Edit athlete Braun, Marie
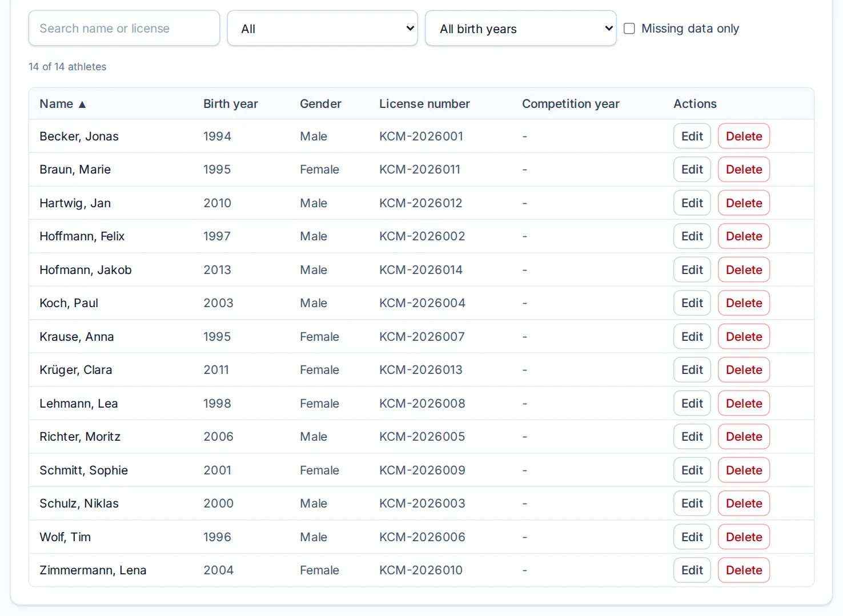Screen dimensions: 843x616 692,170
